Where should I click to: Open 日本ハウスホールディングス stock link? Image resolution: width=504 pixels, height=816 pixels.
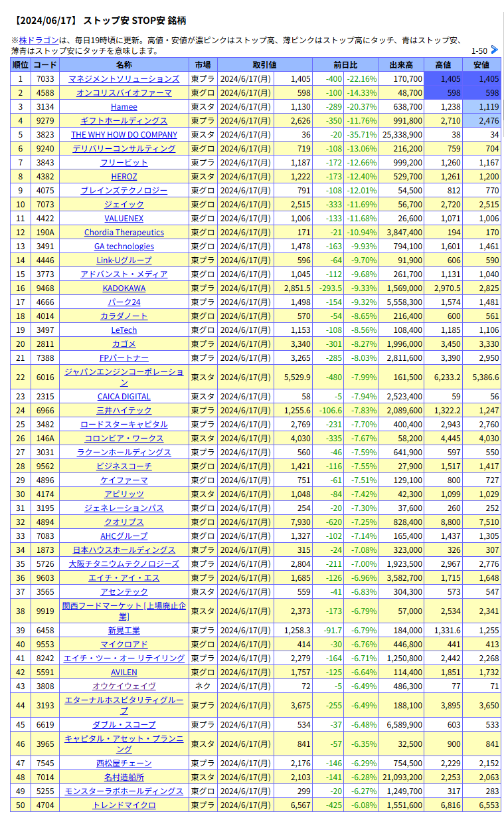(x=124, y=550)
